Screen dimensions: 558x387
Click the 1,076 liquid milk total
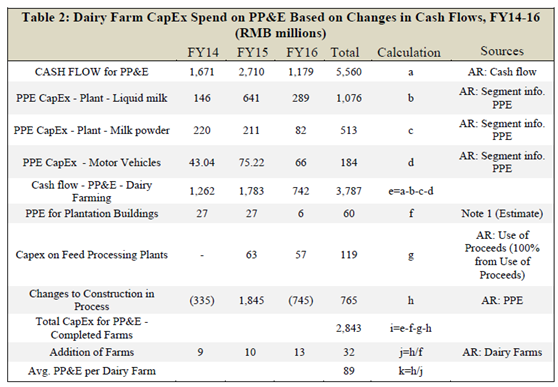pos(348,98)
